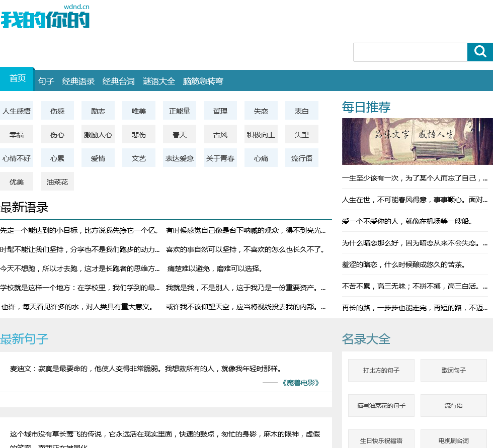The height and width of the screenshot is (448, 493).
Task: Open 经典台词 in the nav bar
Action: click(x=119, y=81)
